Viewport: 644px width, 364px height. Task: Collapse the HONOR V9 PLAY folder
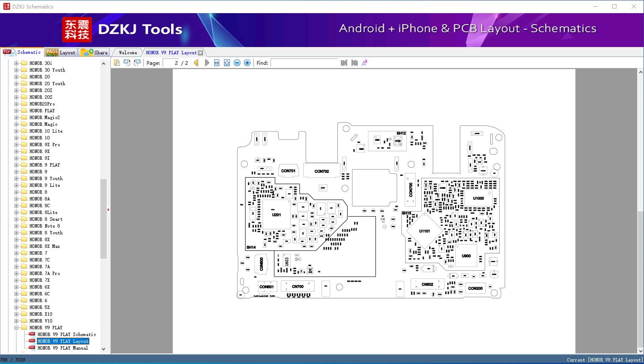17,328
